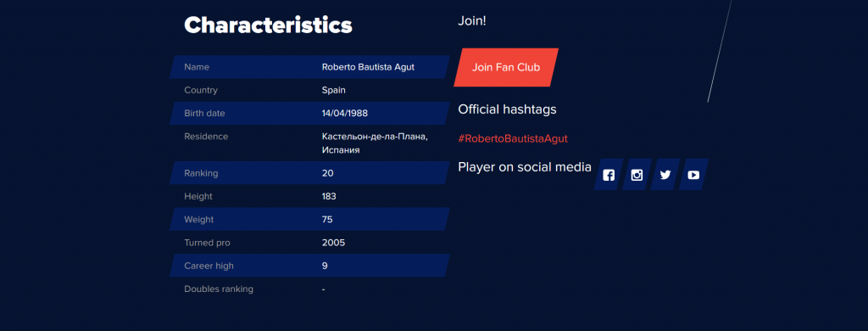Follow the #RobertoBautistaAgut hashtag link
This screenshot has width=868, height=331.
513,138
